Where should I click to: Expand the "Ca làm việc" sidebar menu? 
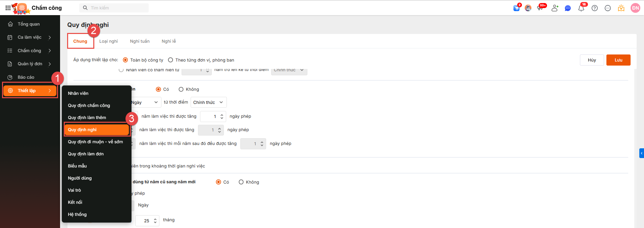coord(30,37)
